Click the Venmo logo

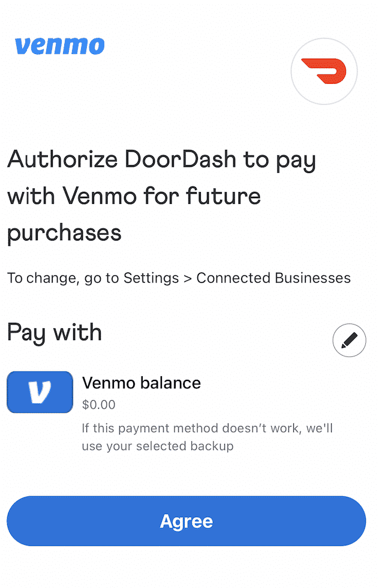coord(58,46)
